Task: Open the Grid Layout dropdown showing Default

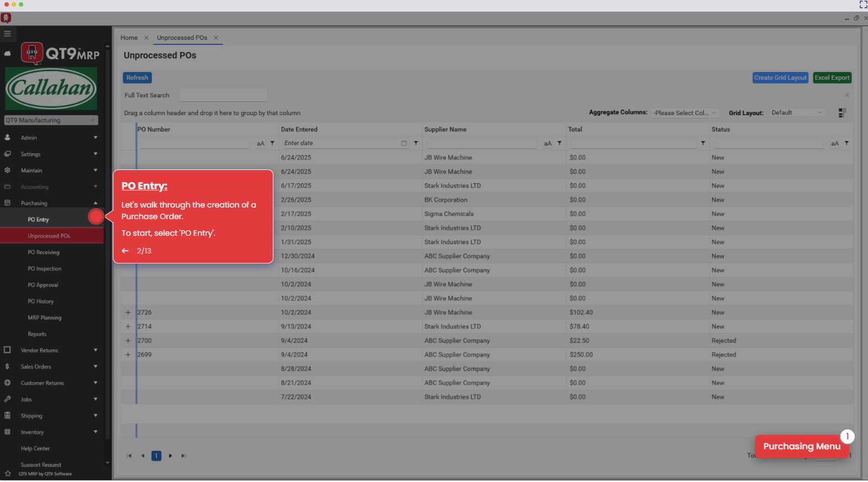Action: pos(797,112)
